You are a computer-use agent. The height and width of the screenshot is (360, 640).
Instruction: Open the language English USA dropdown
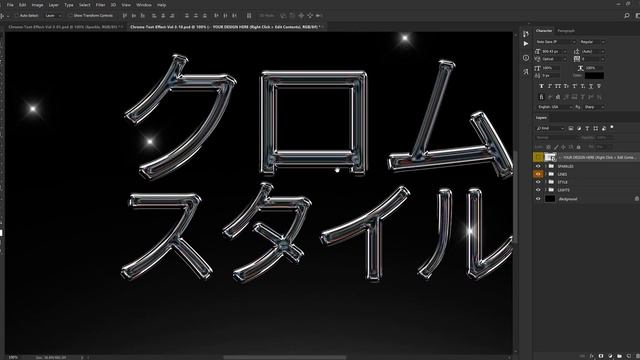pos(554,107)
